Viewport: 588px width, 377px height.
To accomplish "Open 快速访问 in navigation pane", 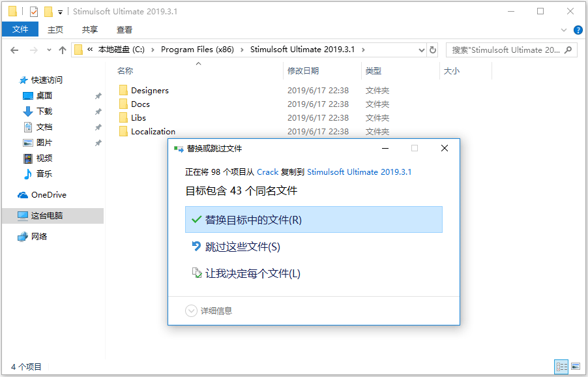I will [x=46, y=80].
